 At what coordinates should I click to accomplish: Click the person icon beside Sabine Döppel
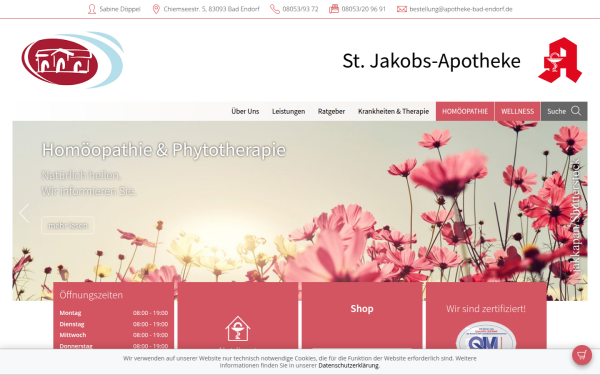(92, 9)
